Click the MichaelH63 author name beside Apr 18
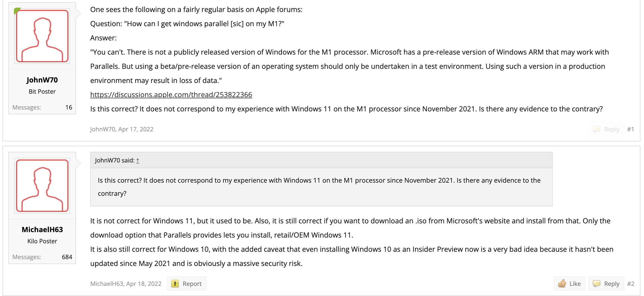Image resolution: width=644 pixels, height=296 pixels. pos(107,284)
